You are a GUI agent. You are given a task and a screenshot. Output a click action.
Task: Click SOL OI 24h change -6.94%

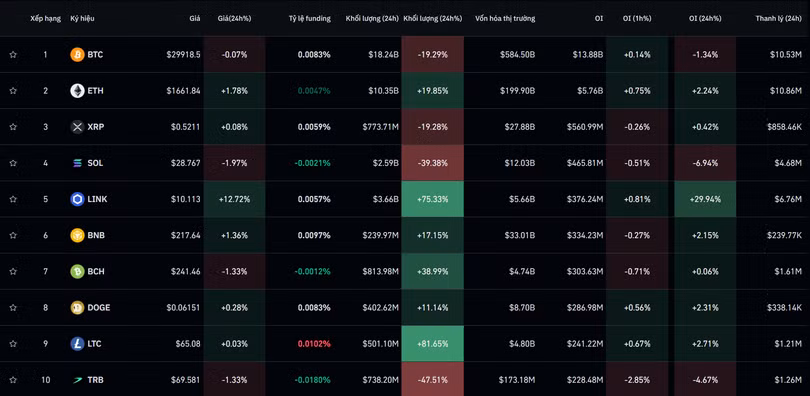[x=705, y=163]
